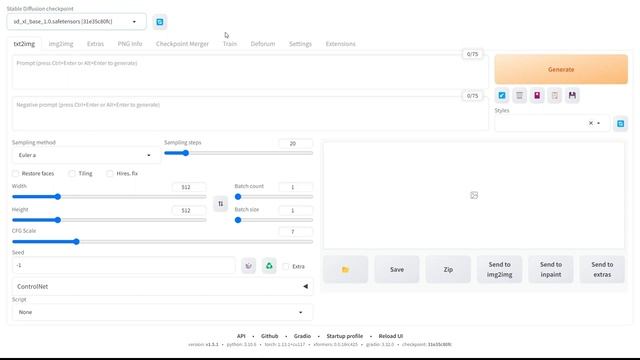Viewport: 640px width, 360px height.
Task: Click the Save button
Action: click(x=397, y=269)
